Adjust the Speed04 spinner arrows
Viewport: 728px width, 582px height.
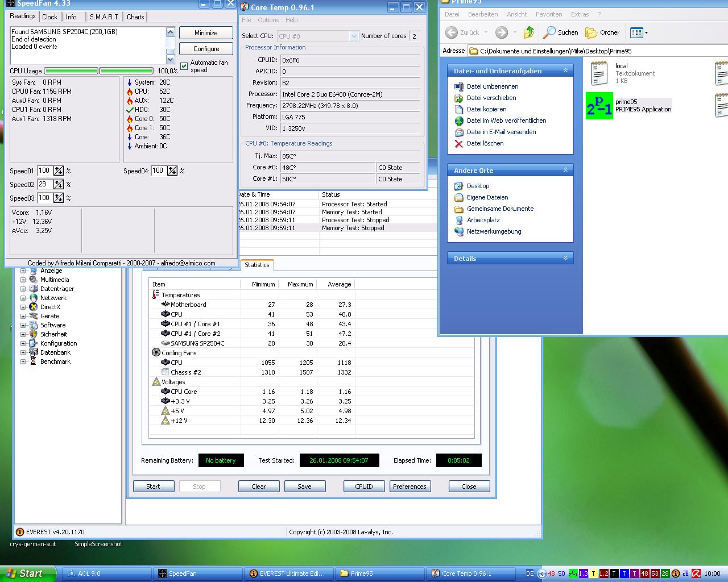172,171
